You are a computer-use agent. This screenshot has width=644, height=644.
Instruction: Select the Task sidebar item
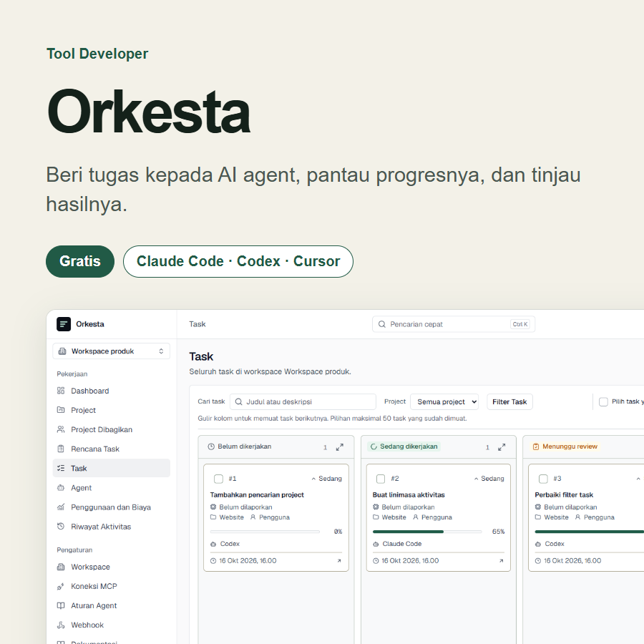[112, 468]
